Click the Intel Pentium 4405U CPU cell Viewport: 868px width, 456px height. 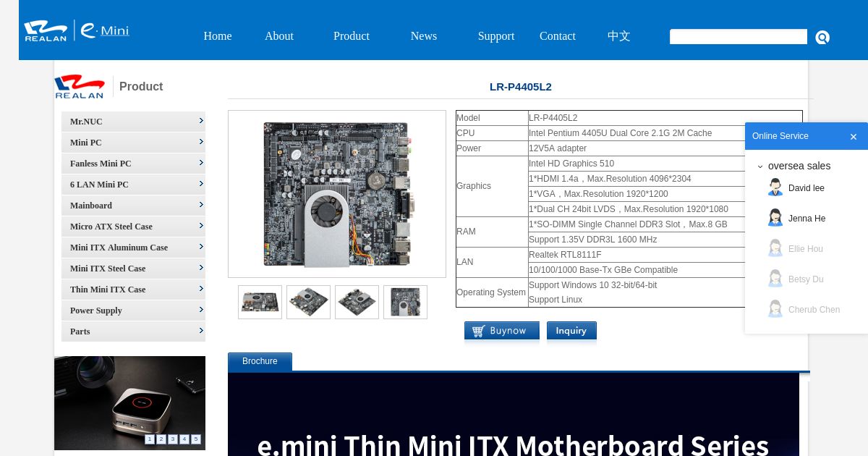[x=665, y=133]
